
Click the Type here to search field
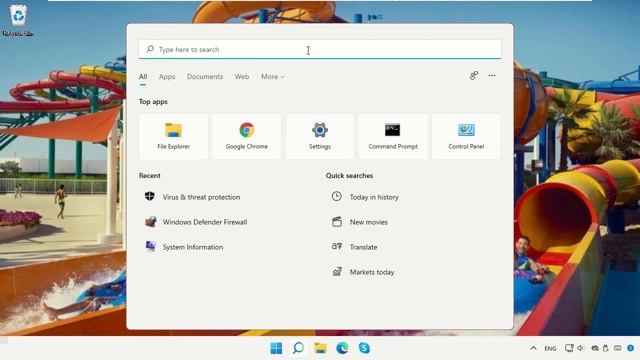[320, 49]
